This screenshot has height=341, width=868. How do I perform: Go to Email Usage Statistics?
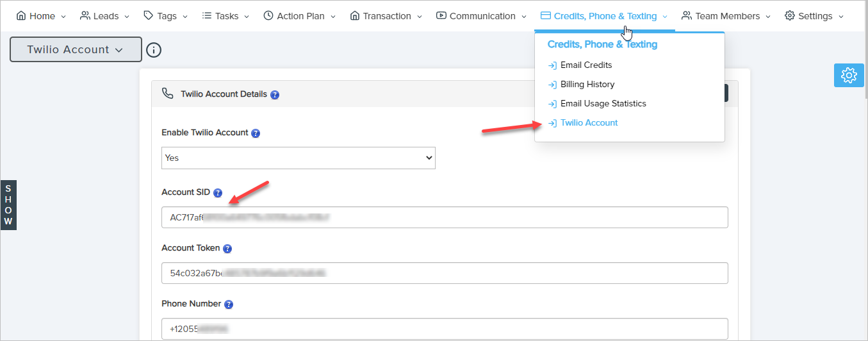coord(603,103)
